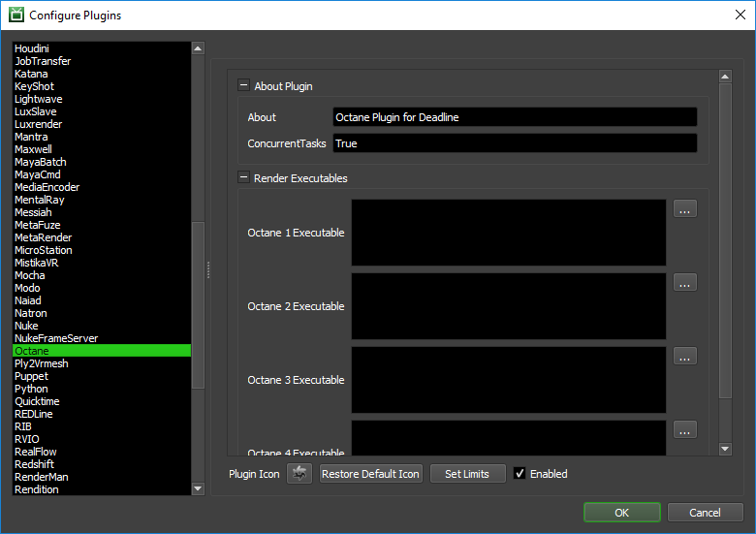Select Messiah plugin
Screen dimensions: 756x534
tap(102, 212)
